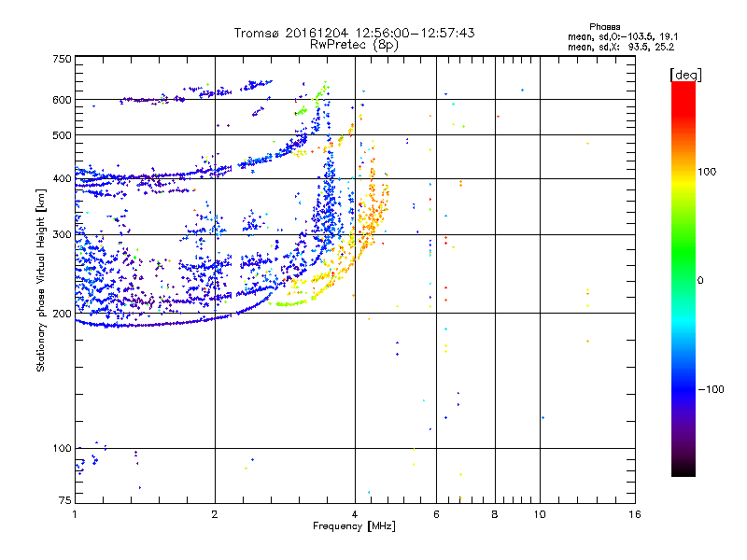Click the 'mean, sd,X: 93.5, 25.2' statistic

(x=621, y=47)
